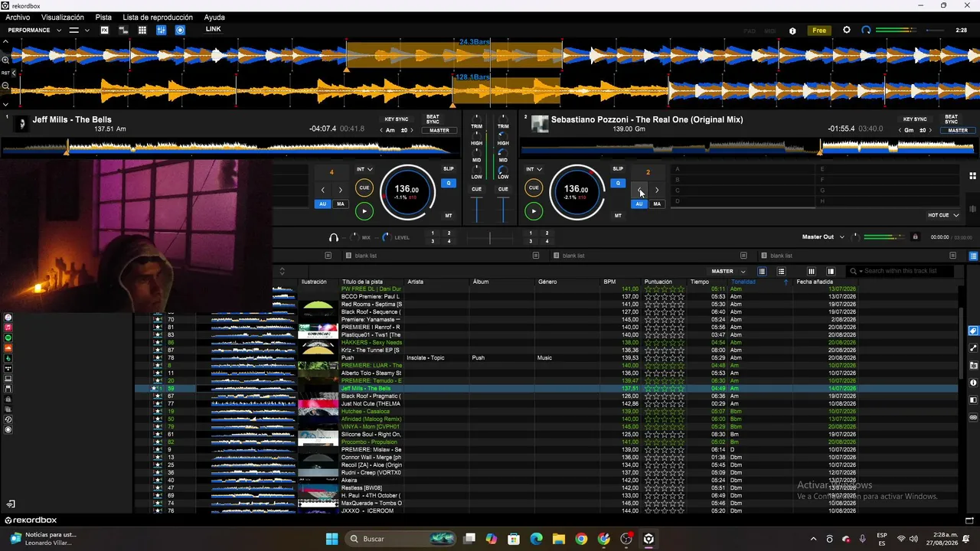
Task: Toggle Master Tempo (MT) on deck 1
Action: coord(449,216)
